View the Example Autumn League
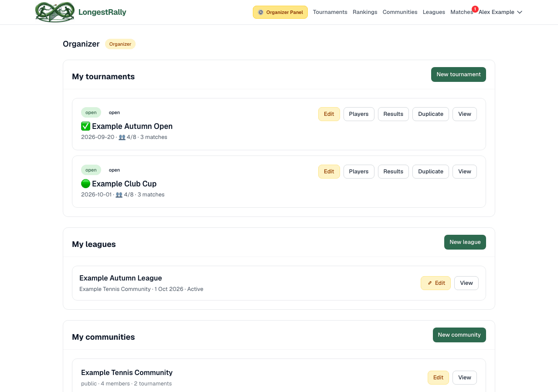 (466, 283)
